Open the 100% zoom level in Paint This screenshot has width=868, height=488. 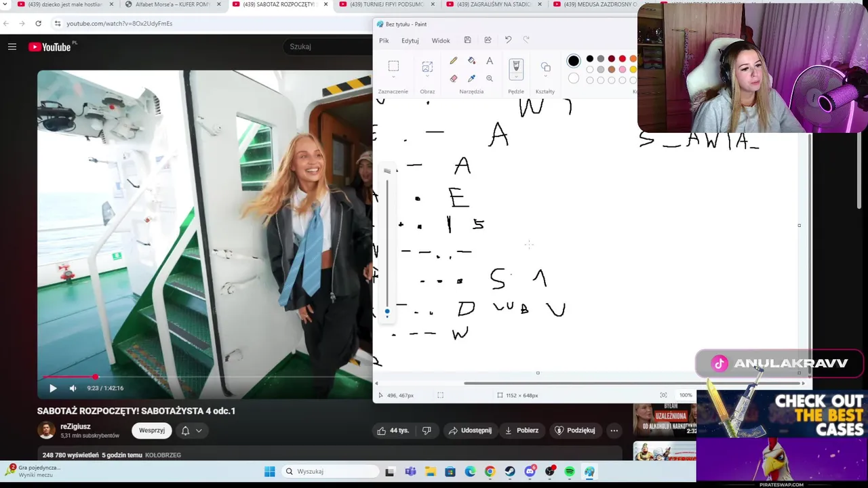click(686, 395)
